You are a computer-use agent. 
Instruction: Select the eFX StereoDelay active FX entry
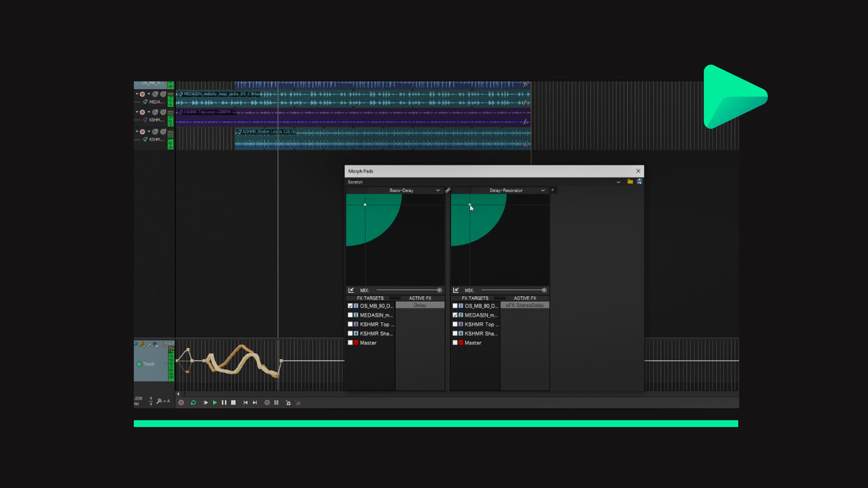525,305
